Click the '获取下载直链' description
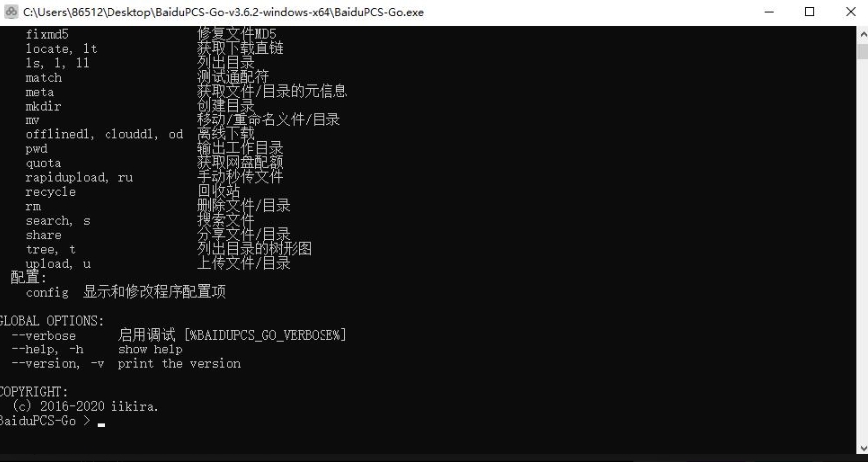Image resolution: width=868 pixels, height=462 pixels. [240, 48]
